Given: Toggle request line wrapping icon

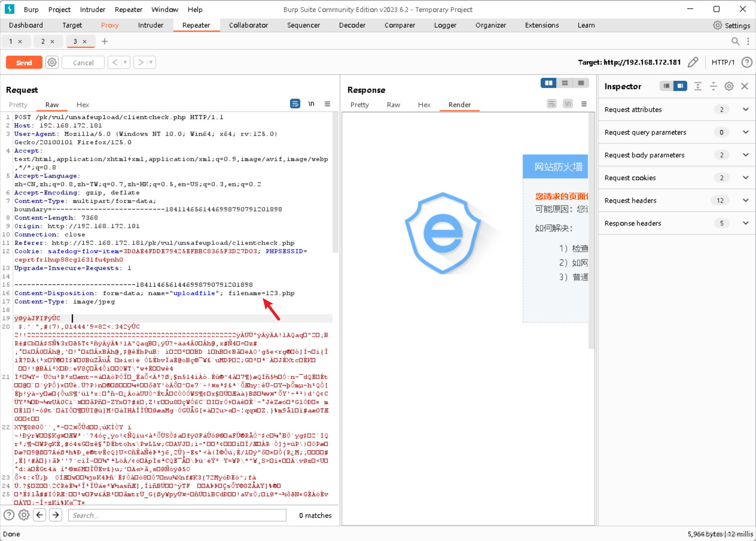Looking at the screenshot, I should tap(295, 104).
